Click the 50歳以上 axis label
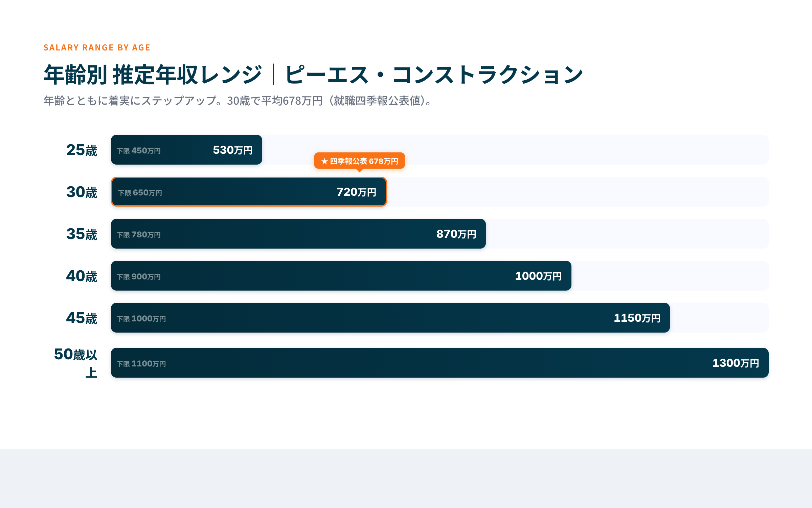 pyautogui.click(x=76, y=362)
